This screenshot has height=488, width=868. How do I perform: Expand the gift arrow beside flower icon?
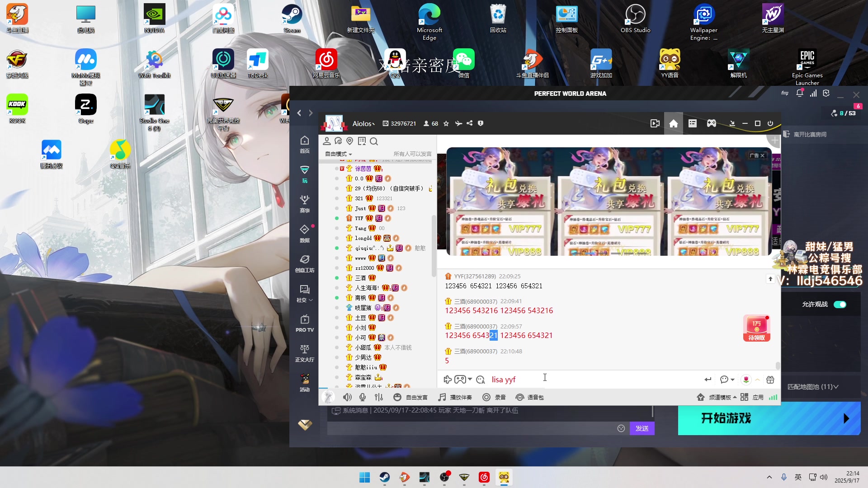click(x=758, y=380)
